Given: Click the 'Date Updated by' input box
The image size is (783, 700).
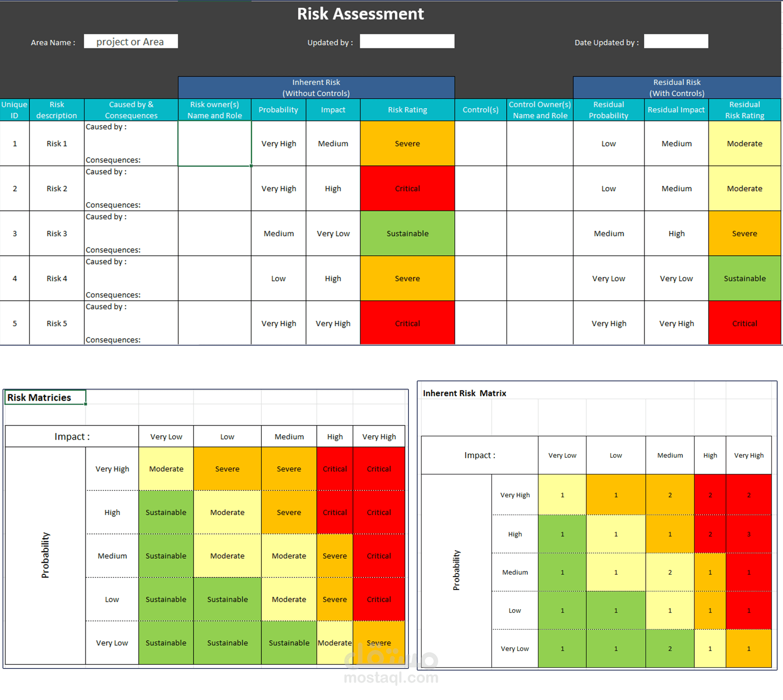Looking at the screenshot, I should [677, 41].
